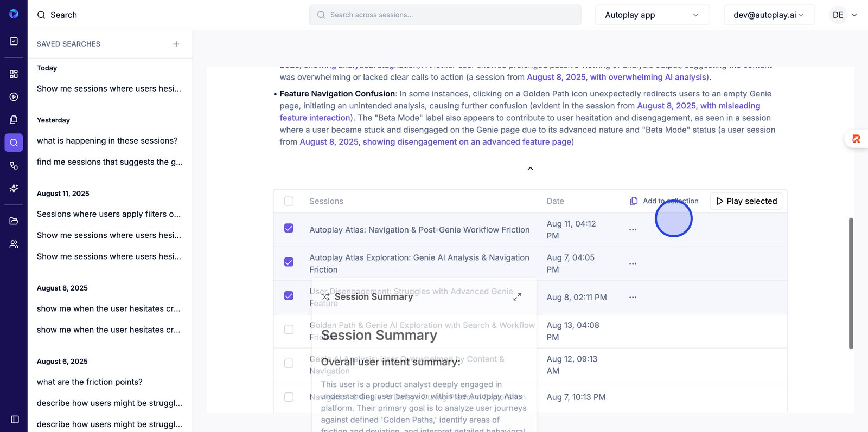The image size is (868, 432).
Task: Toggle the select-all checkbox in Sessions header
Action: 289,201
